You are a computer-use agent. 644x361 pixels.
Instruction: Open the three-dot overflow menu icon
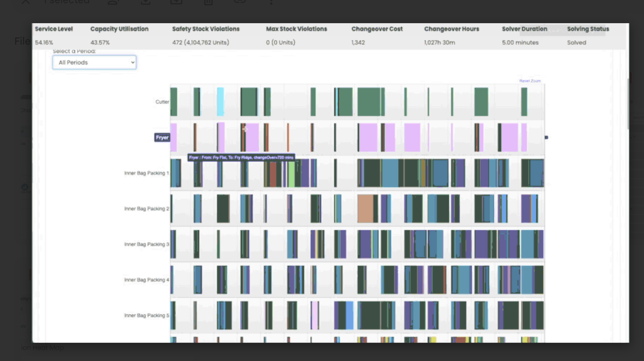click(272, 4)
